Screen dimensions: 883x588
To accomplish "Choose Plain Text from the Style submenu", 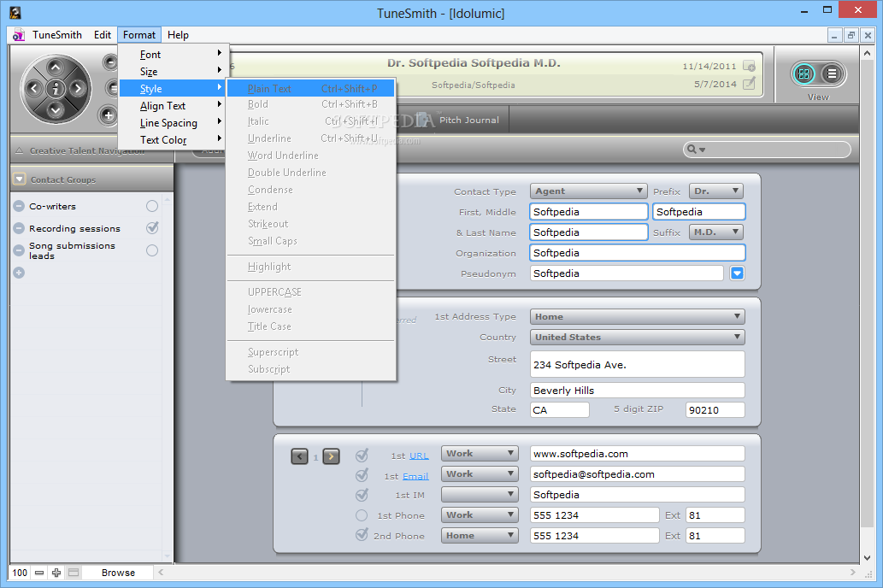I will pyautogui.click(x=311, y=88).
